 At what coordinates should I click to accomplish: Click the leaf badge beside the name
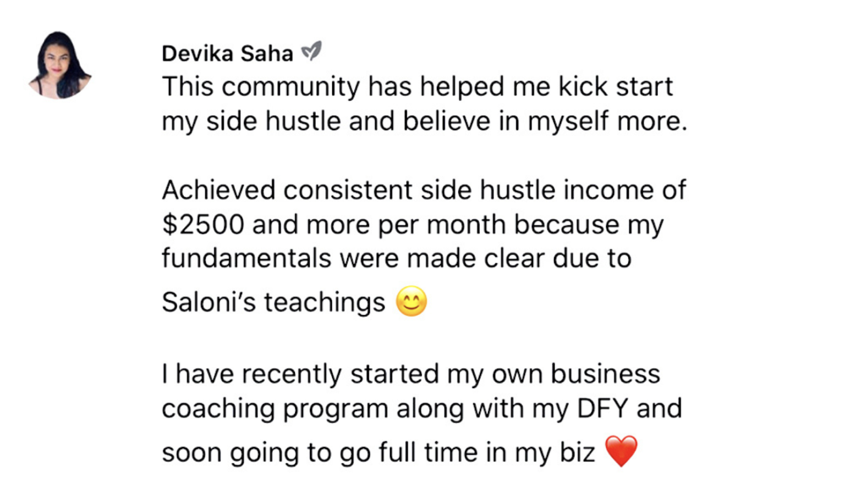tap(311, 52)
